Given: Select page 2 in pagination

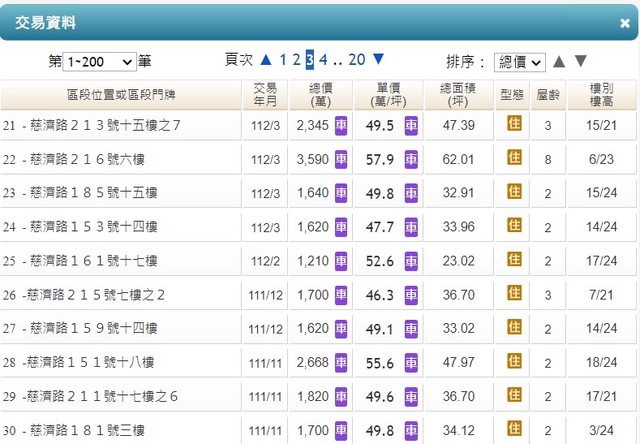Looking at the screenshot, I should click(297, 60).
